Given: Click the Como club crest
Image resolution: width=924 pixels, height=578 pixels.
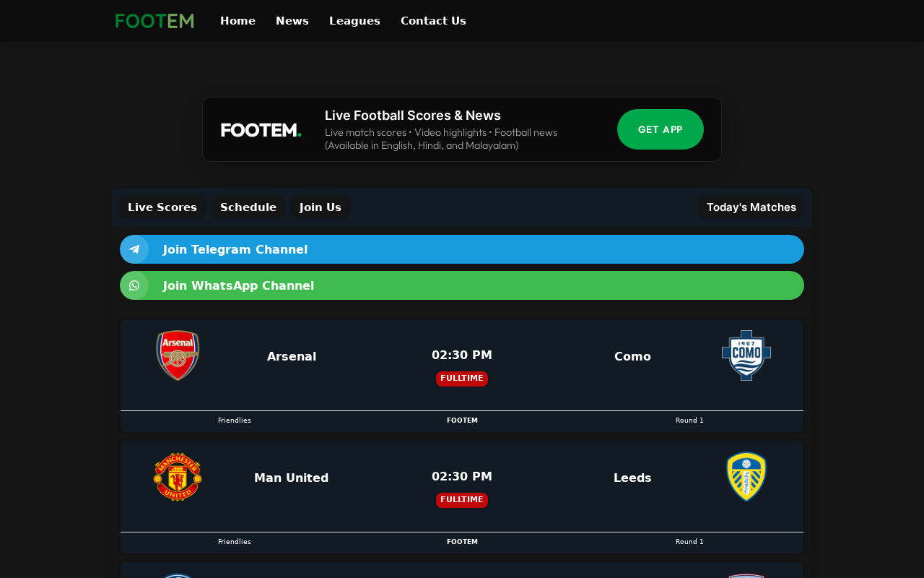Looking at the screenshot, I should coord(746,355).
